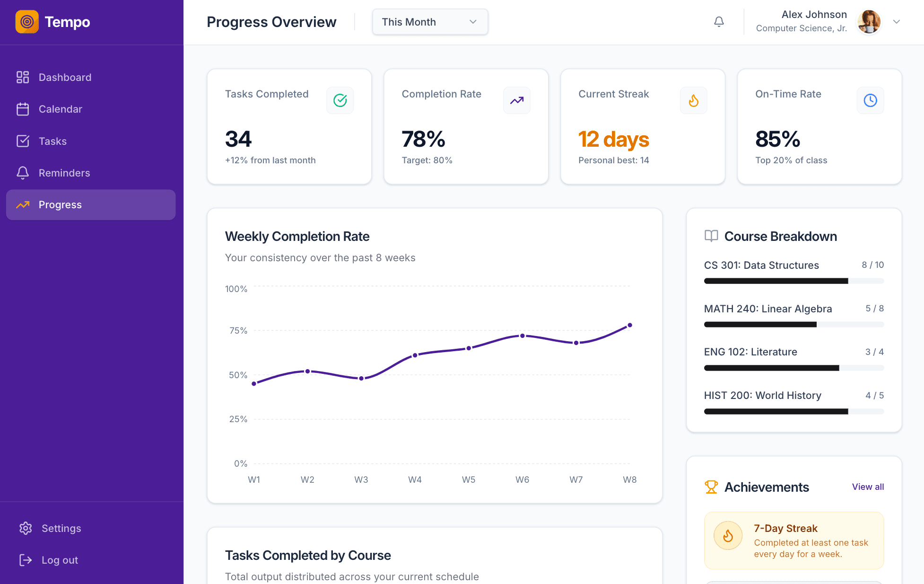Click Alex Johnson's profile avatar
The width and height of the screenshot is (924, 584).
coord(869,22)
